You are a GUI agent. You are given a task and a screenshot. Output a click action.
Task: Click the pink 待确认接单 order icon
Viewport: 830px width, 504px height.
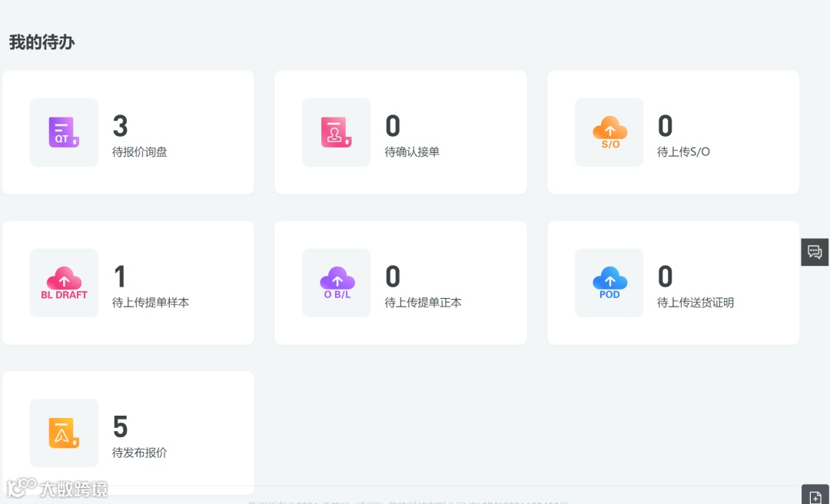click(x=336, y=132)
